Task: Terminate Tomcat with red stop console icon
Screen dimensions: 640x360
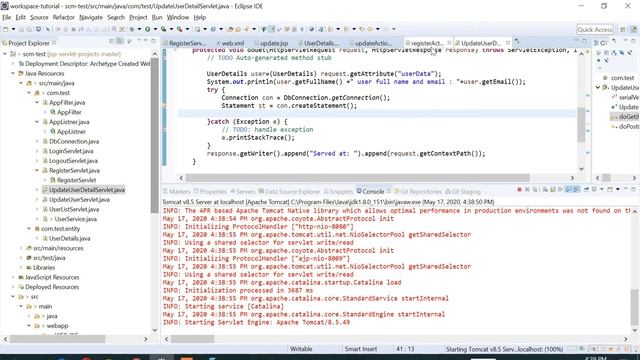Action: coord(519,190)
